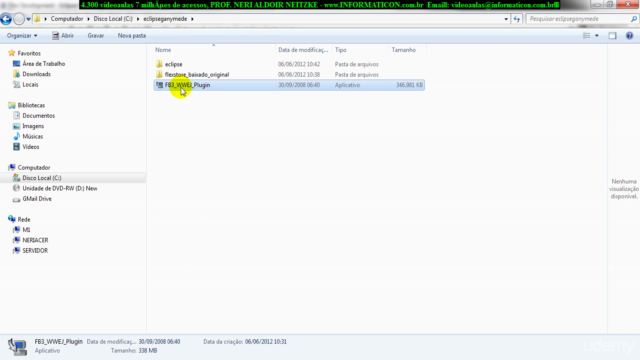
Task: Open the Documentos library
Action: coord(38,116)
